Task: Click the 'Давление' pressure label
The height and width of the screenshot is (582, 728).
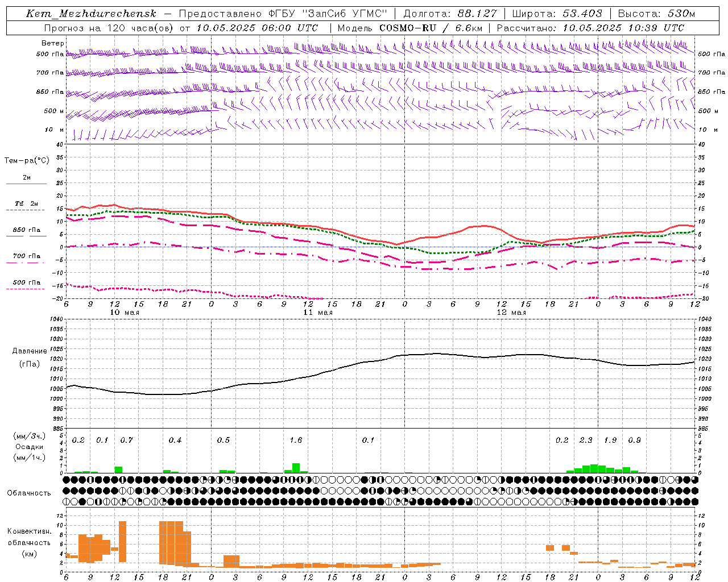Action: (29, 351)
